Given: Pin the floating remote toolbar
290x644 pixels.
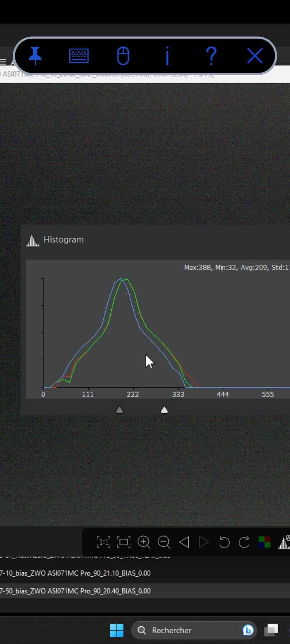Looking at the screenshot, I should point(35,55).
